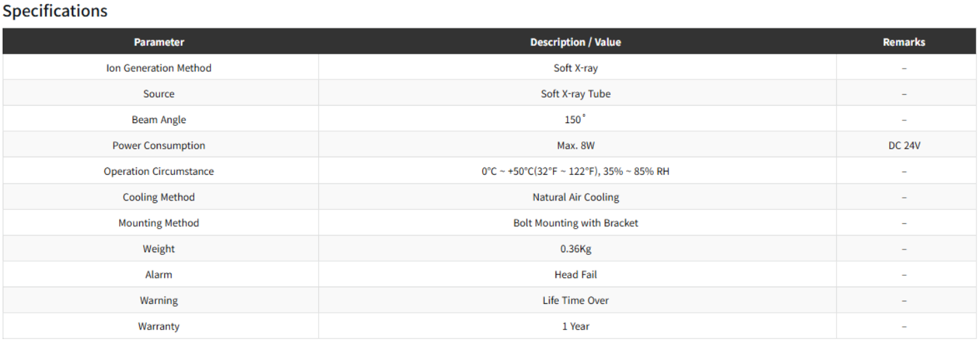980x341 pixels.
Task: Select the Beam Angle parameter cell
Action: click(x=159, y=120)
